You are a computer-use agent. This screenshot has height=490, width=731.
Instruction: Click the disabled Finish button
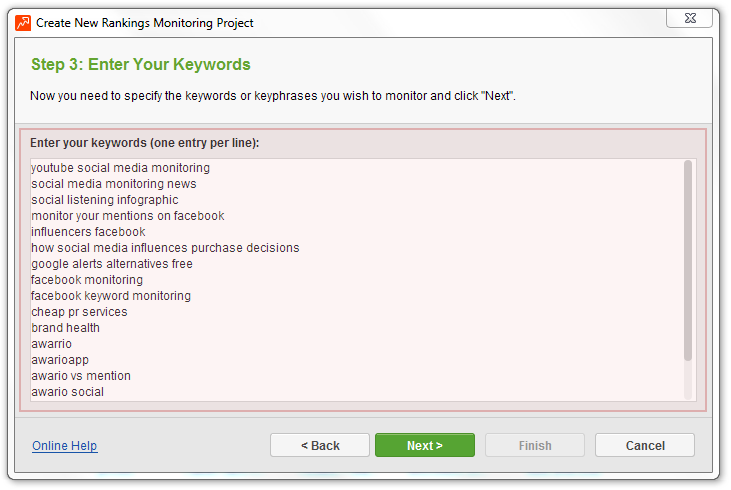click(535, 445)
